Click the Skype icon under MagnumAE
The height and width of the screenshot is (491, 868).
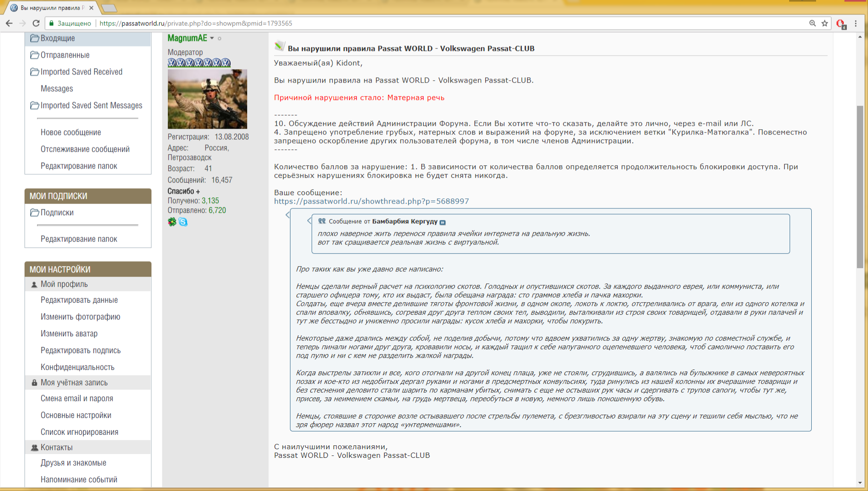click(183, 221)
